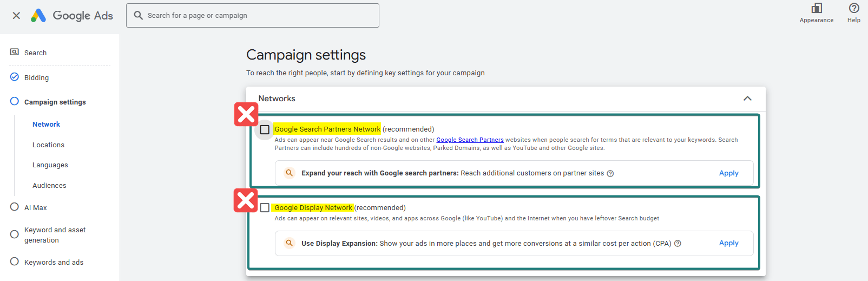Go to Keywords and ads step

pyautogui.click(x=54, y=262)
